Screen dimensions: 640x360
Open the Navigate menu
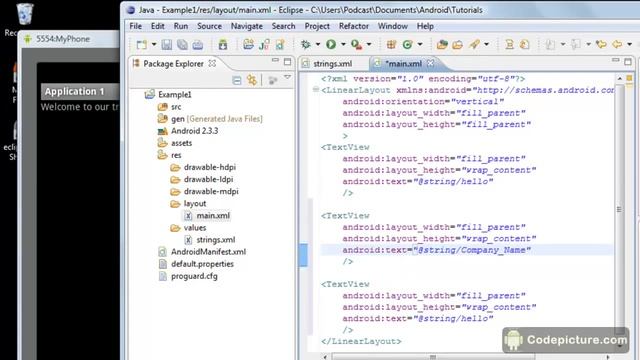[247, 26]
